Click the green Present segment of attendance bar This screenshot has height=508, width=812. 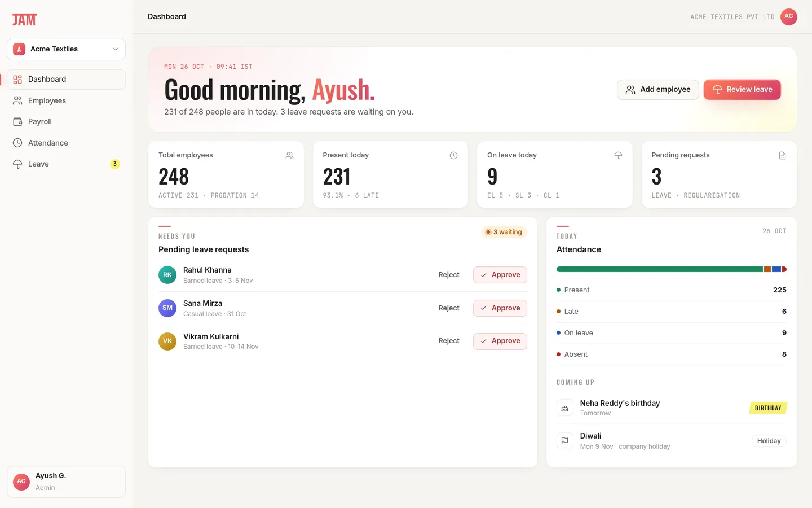coord(660,269)
